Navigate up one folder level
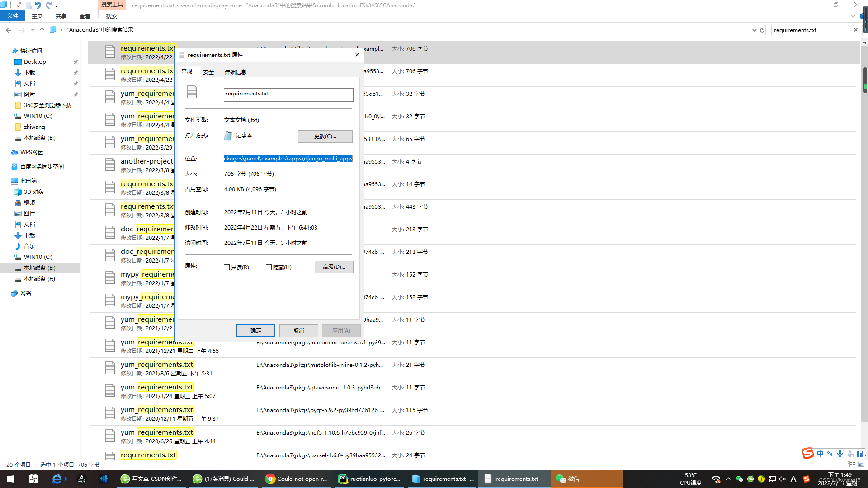 (x=42, y=30)
